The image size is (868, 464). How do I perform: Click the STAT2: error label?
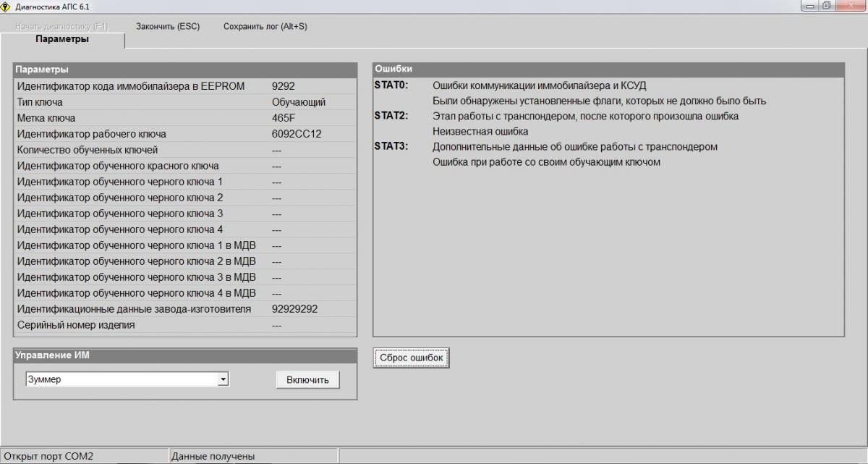[391, 116]
